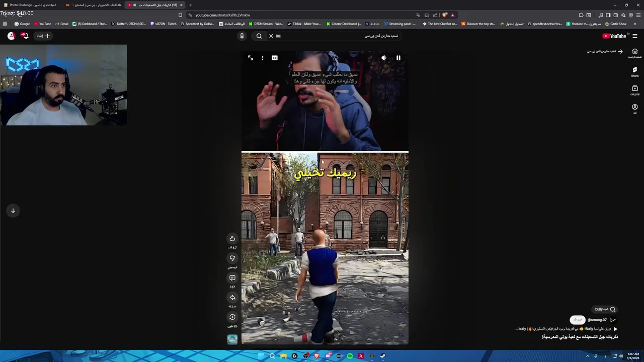Image resolution: width=644 pixels, height=362 pixels.
Task: Open File Explorer from the taskbar
Action: [x=283, y=356]
